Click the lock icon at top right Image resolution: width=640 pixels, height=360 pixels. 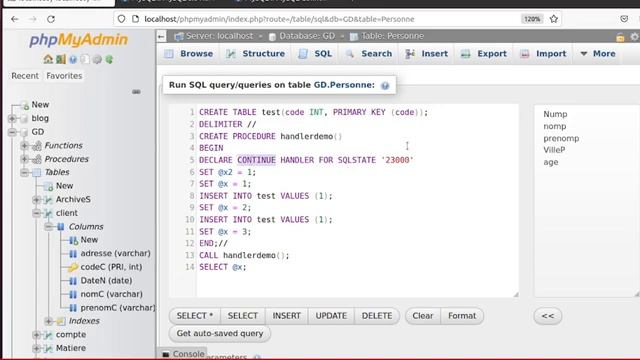click(620, 37)
